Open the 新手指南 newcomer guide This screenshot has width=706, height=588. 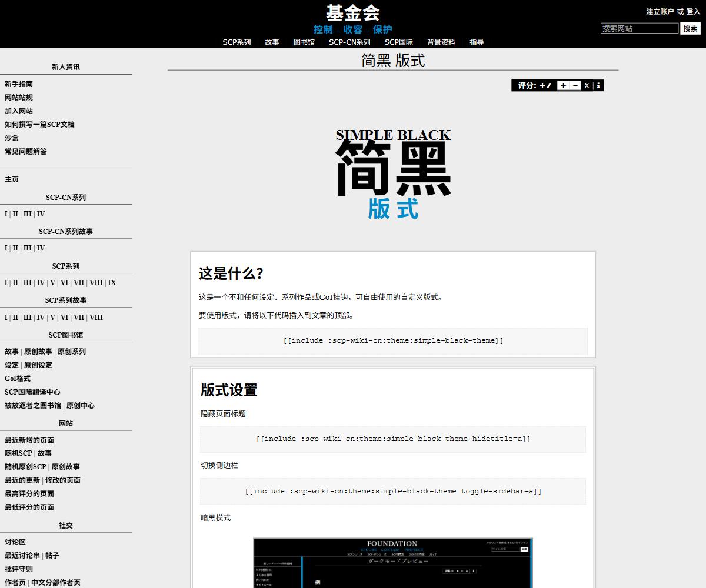coord(17,83)
